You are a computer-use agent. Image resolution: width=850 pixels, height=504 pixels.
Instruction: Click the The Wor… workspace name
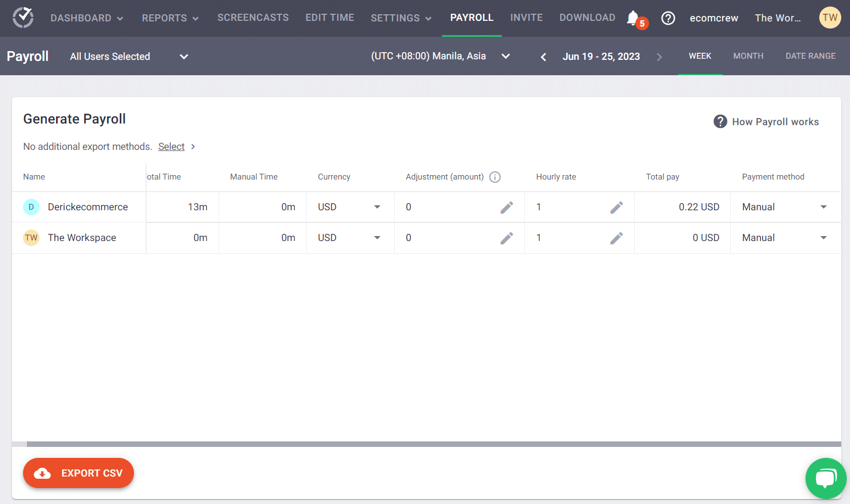pos(778,18)
